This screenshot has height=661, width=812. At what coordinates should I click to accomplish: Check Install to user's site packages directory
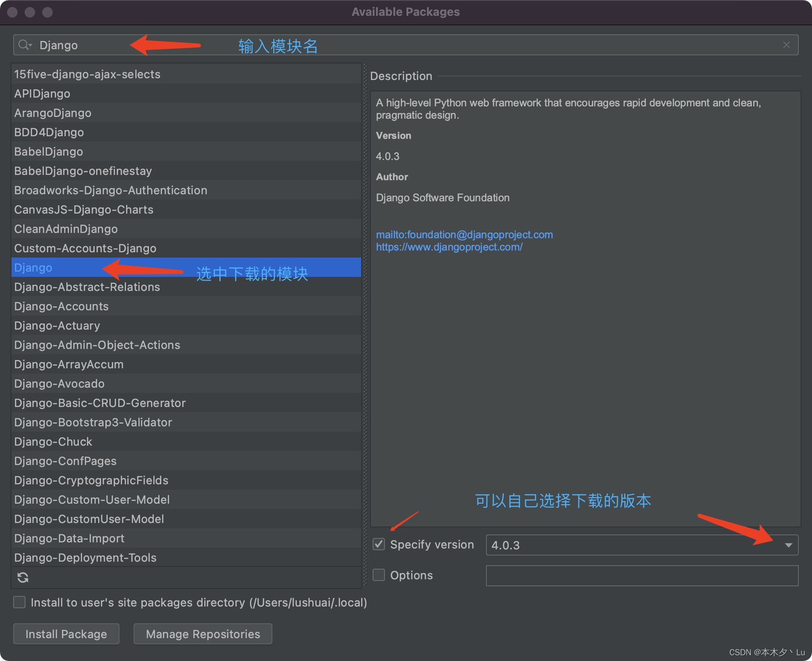(x=19, y=602)
